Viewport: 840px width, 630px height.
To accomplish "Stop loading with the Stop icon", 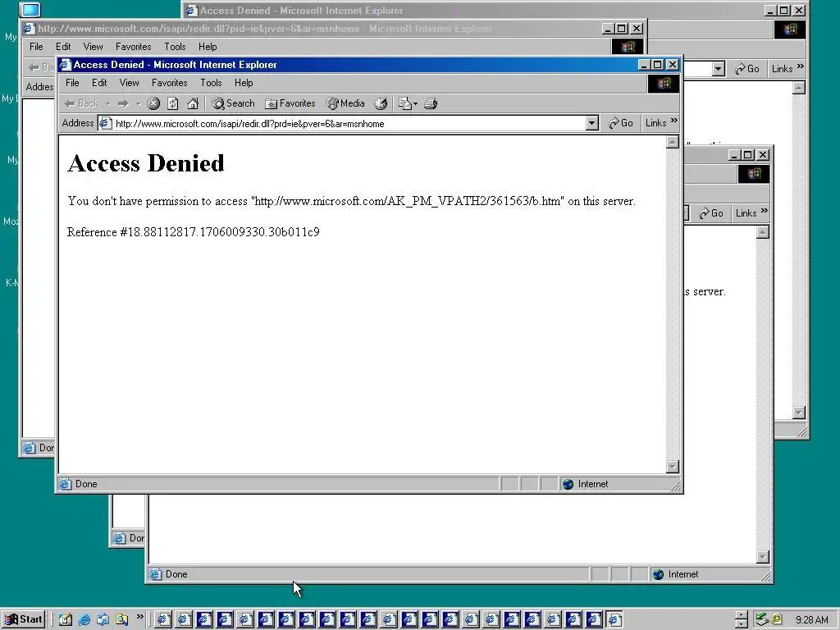I will pyautogui.click(x=153, y=103).
